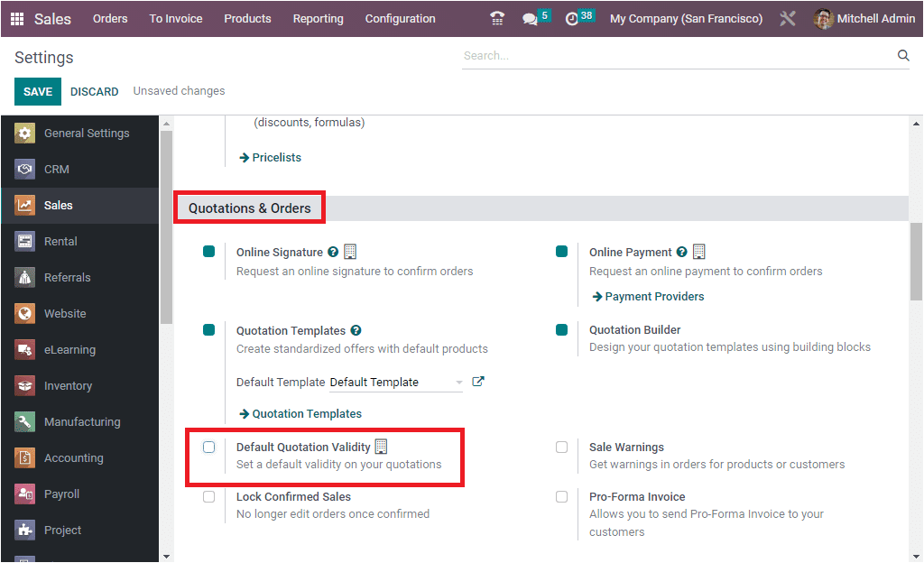Open the To Invoice menu

pos(175,18)
